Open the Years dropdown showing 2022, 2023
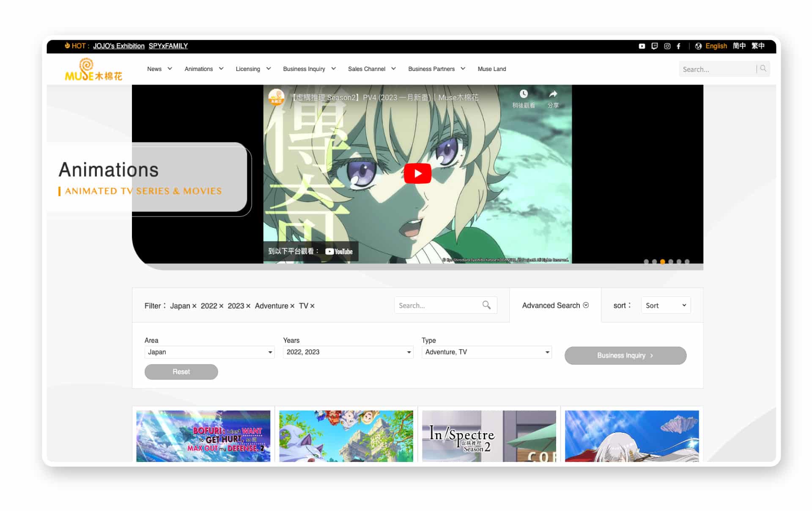Screen dimensions: 812x511 point(348,352)
